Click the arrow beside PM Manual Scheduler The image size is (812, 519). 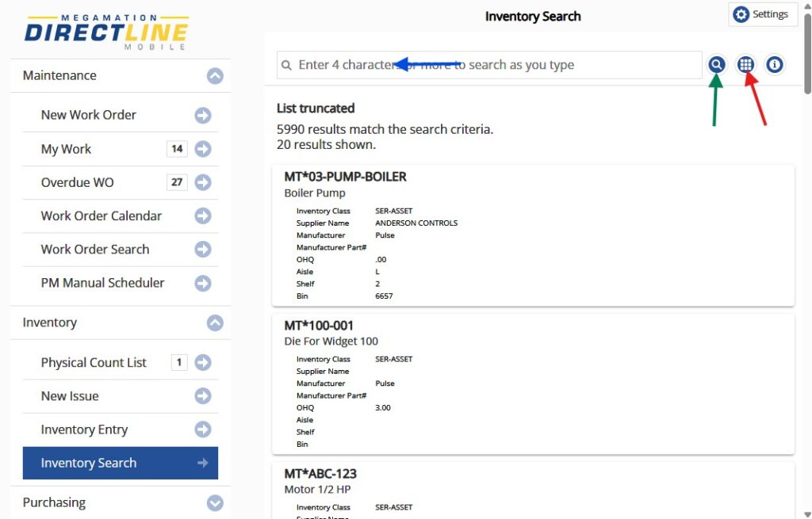(x=203, y=283)
